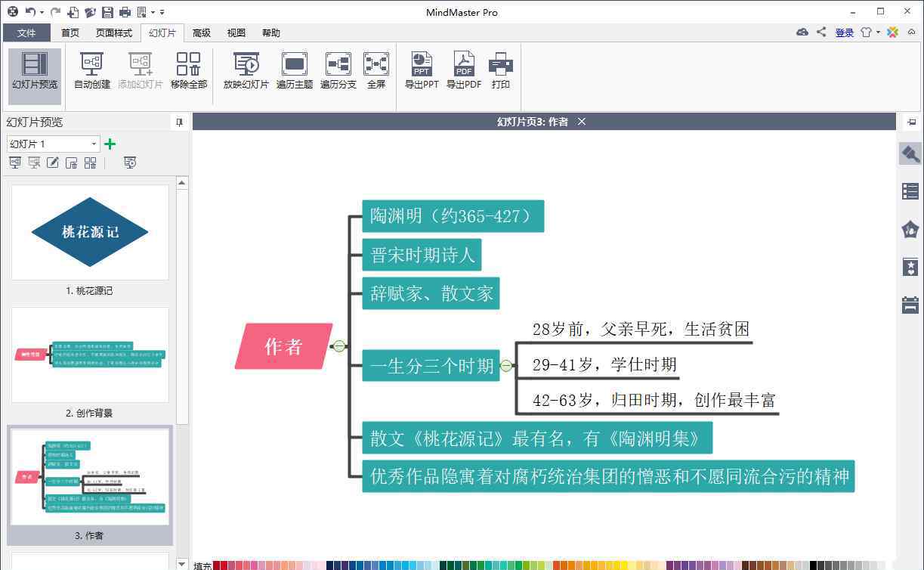924x570 pixels.
Task: Switch to the 页面样式 tab
Action: click(114, 33)
